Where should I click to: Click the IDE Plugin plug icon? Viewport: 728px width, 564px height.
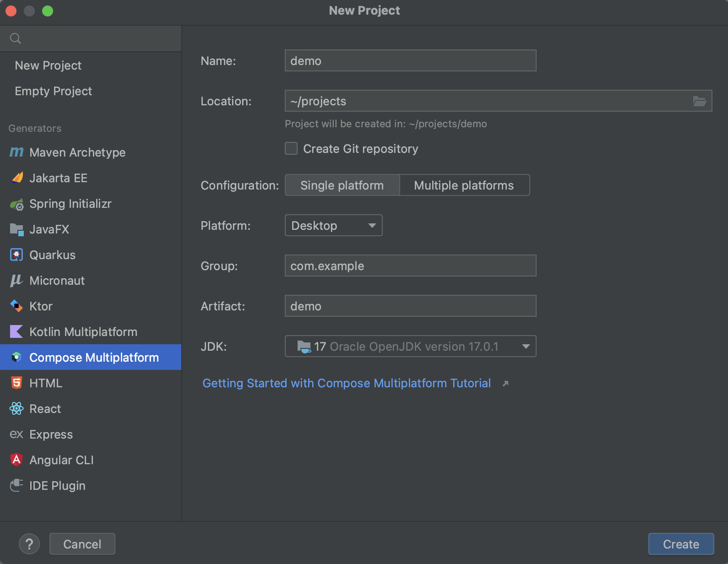(x=16, y=485)
